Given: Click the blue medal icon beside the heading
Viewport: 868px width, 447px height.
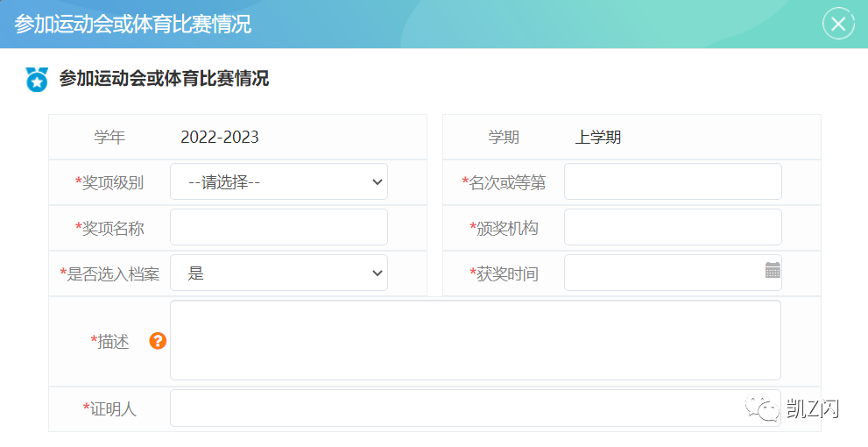Looking at the screenshot, I should [x=37, y=79].
